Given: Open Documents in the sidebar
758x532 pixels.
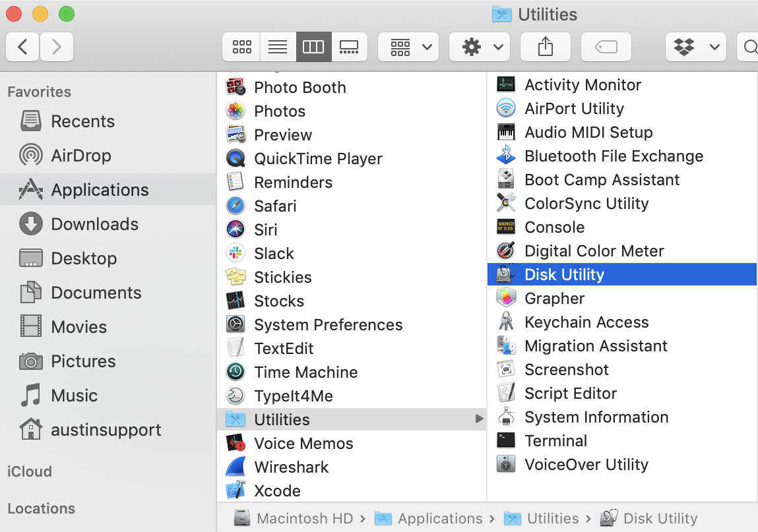Looking at the screenshot, I should coord(108,293).
